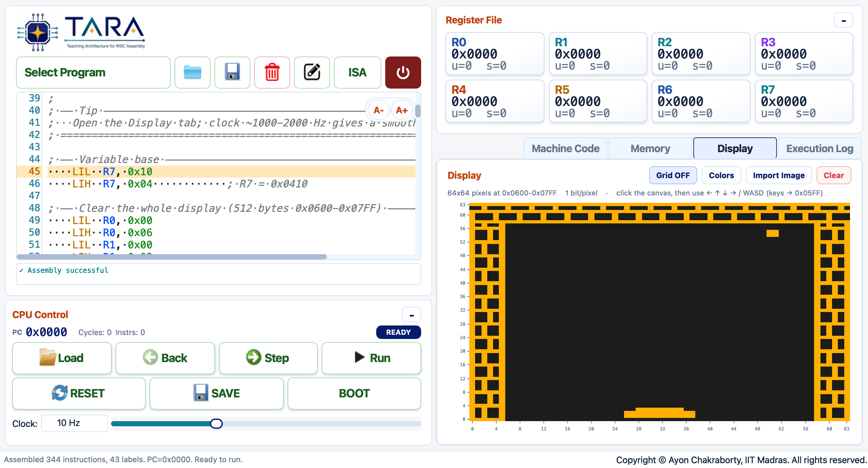Decrease editor font size with A-
This screenshot has height=468, width=868.
[x=378, y=110]
